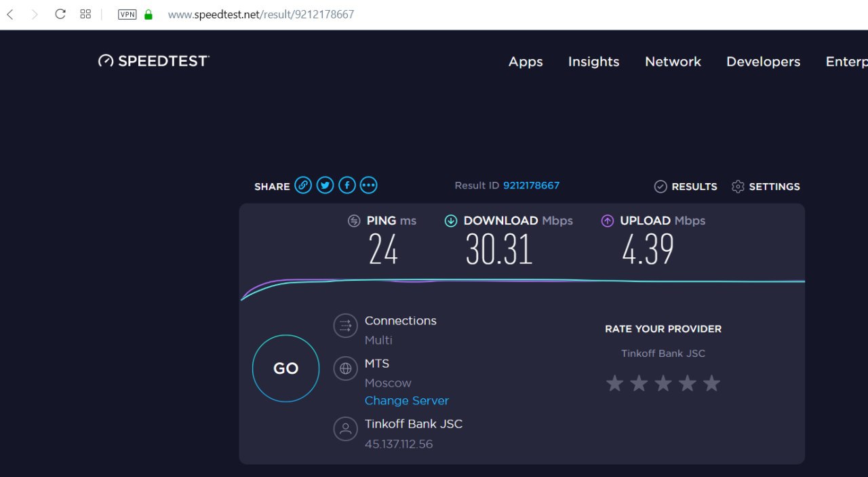Click the Multi connections value
Screen dimensions: 868x477
coord(378,340)
